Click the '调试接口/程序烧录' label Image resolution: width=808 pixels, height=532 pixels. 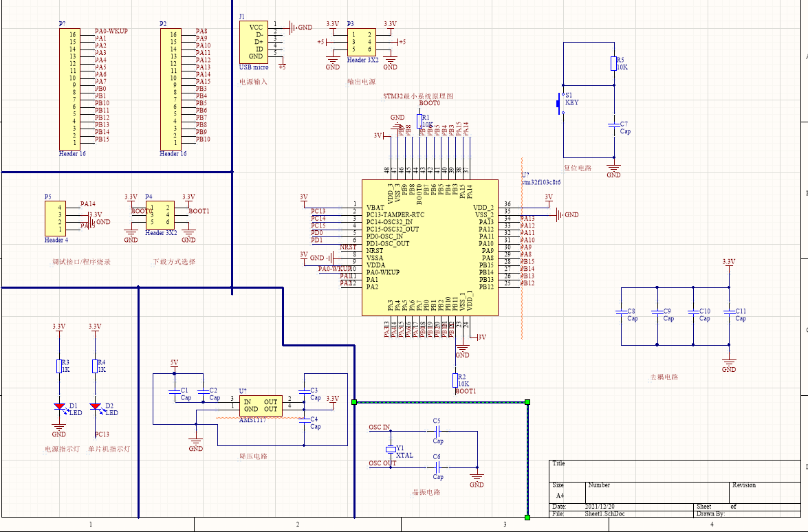click(81, 262)
